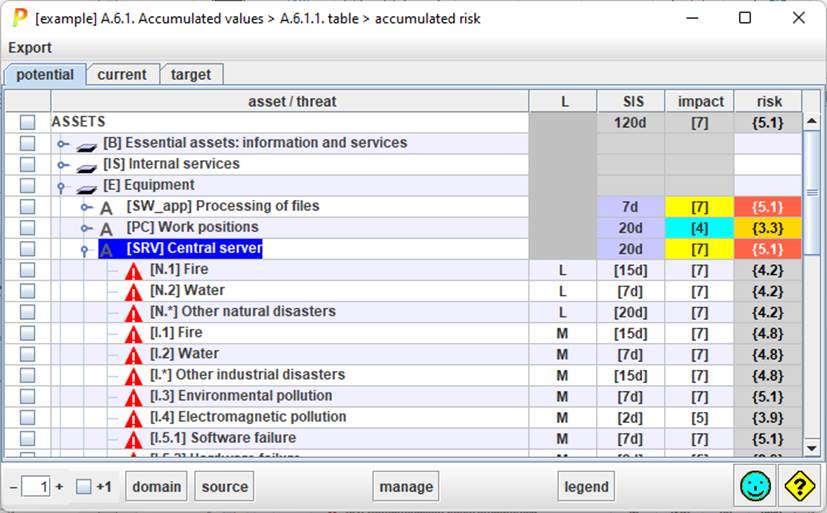Decrease level with the minus stepper
Viewport: 827px width, 513px height.
click(14, 487)
